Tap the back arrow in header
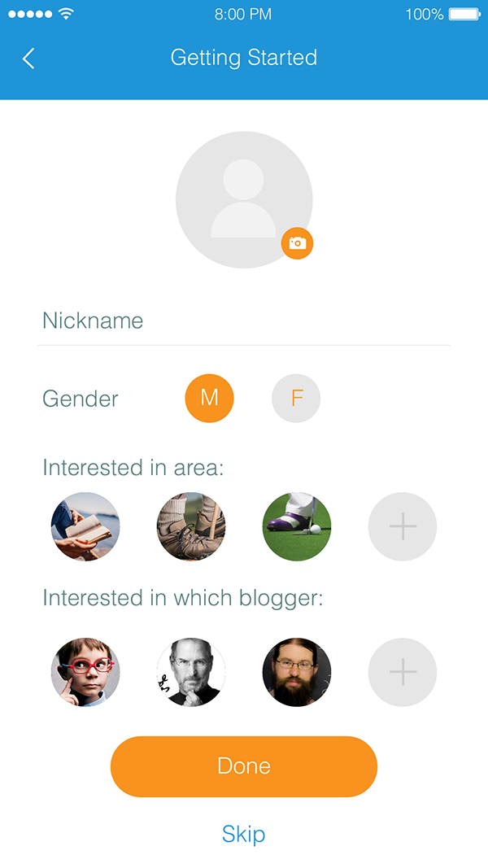The height and width of the screenshot is (868, 488). (x=28, y=58)
